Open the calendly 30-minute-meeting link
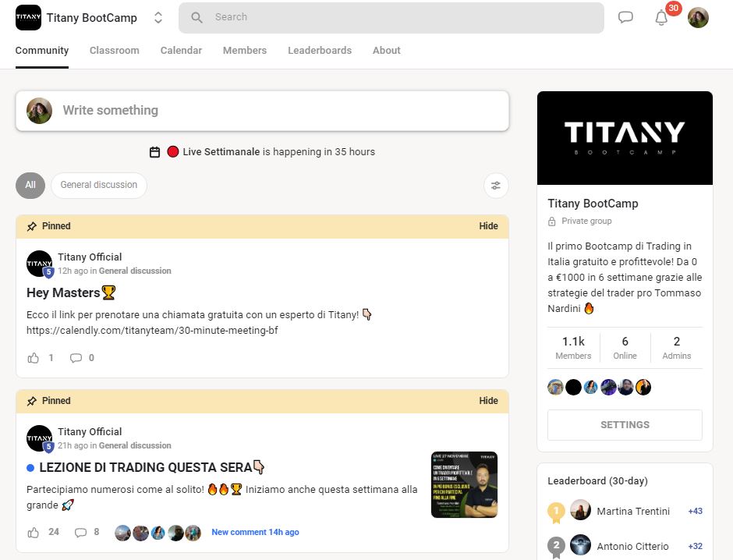The height and width of the screenshot is (560, 733). pos(152,331)
